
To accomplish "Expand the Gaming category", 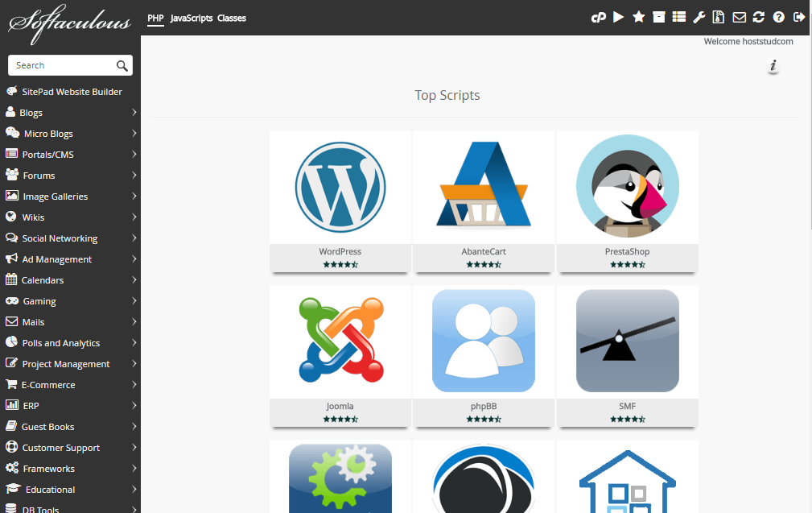I will click(70, 301).
